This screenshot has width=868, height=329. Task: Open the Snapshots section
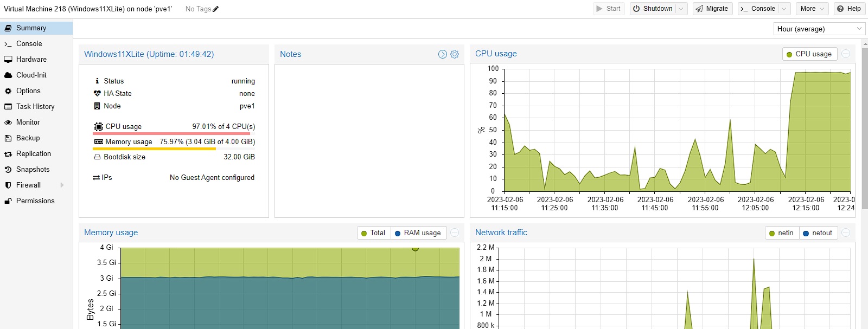tap(36, 170)
